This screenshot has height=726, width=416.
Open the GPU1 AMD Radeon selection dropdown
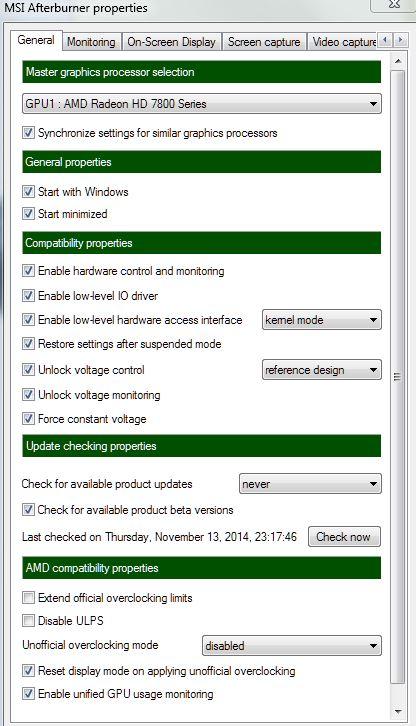tap(202, 104)
